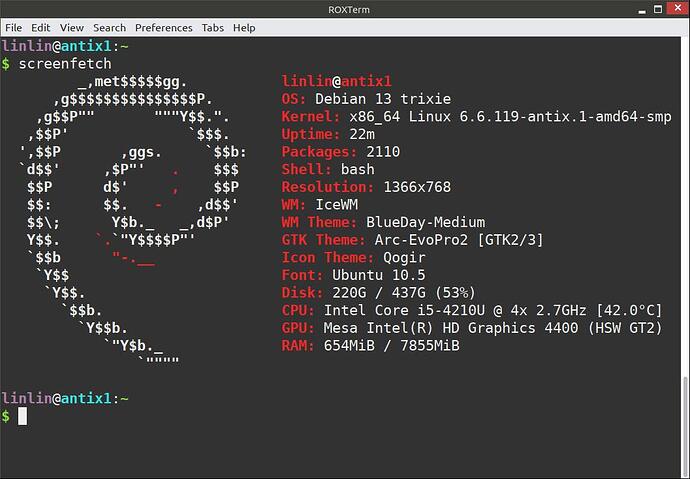Click the Packages value '2110'
The width and height of the screenshot is (690, 479).
[x=383, y=152]
